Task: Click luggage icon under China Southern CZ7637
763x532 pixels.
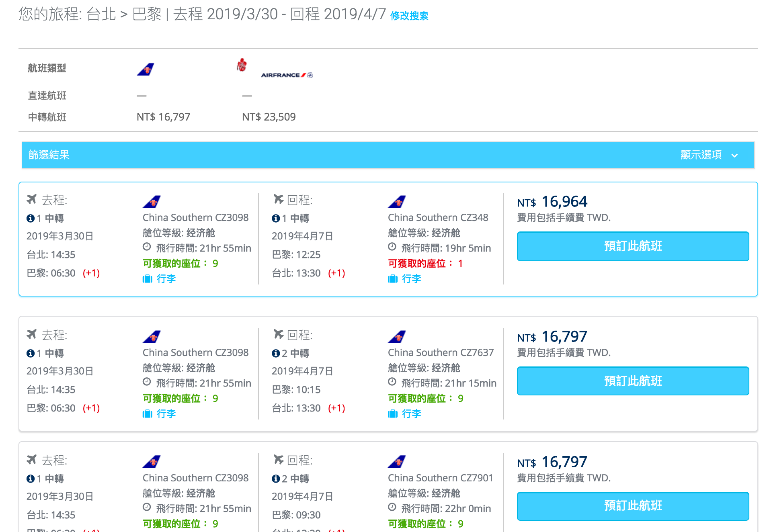Action: (392, 414)
